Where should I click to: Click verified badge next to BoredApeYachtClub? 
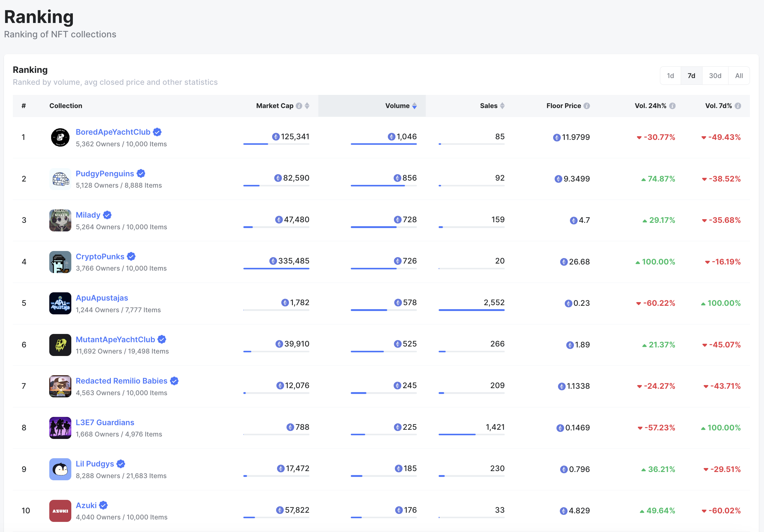(x=157, y=132)
